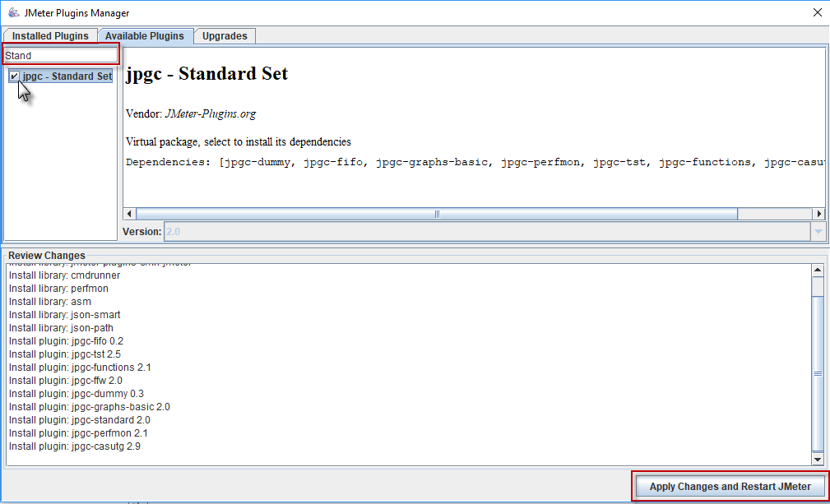This screenshot has width=830, height=504.
Task: Click the horizontal scrollbar thumb in description
Action: pyautogui.click(x=436, y=214)
